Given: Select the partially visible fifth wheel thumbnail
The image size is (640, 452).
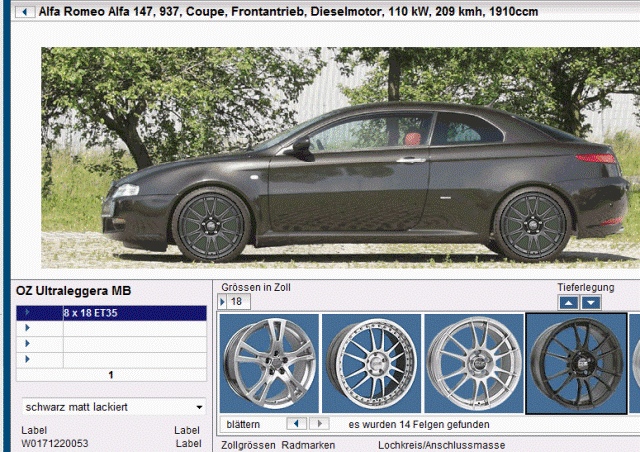Looking at the screenshot, I should (x=635, y=362).
